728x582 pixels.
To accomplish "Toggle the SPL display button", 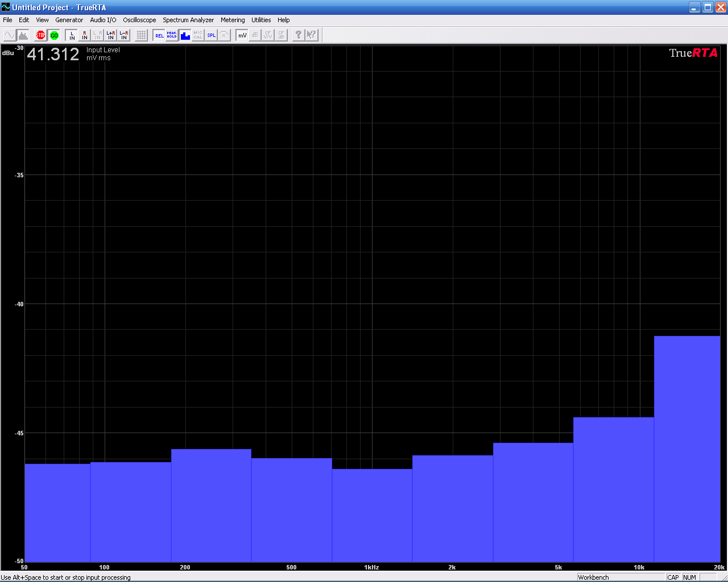I will [x=211, y=35].
